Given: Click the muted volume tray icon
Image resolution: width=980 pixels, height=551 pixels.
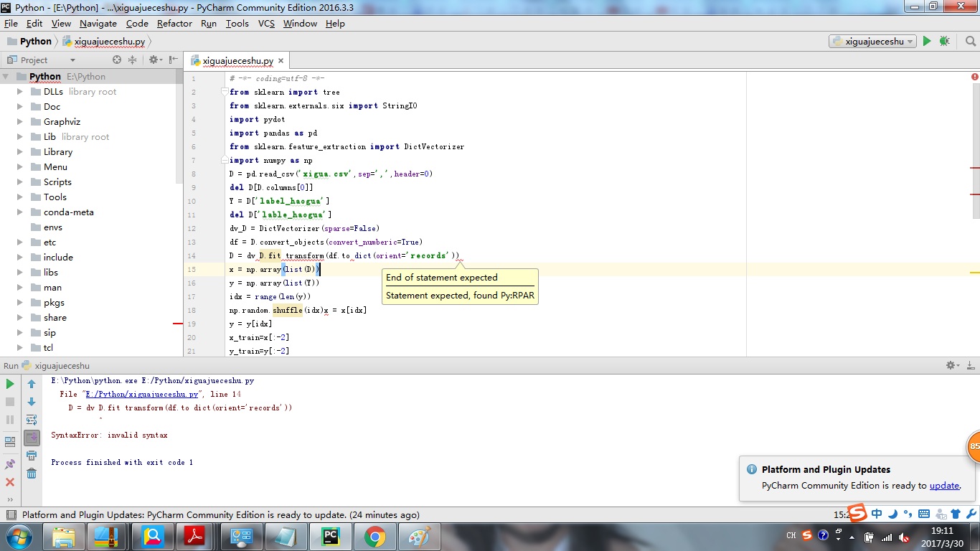Looking at the screenshot, I should coord(904,537).
